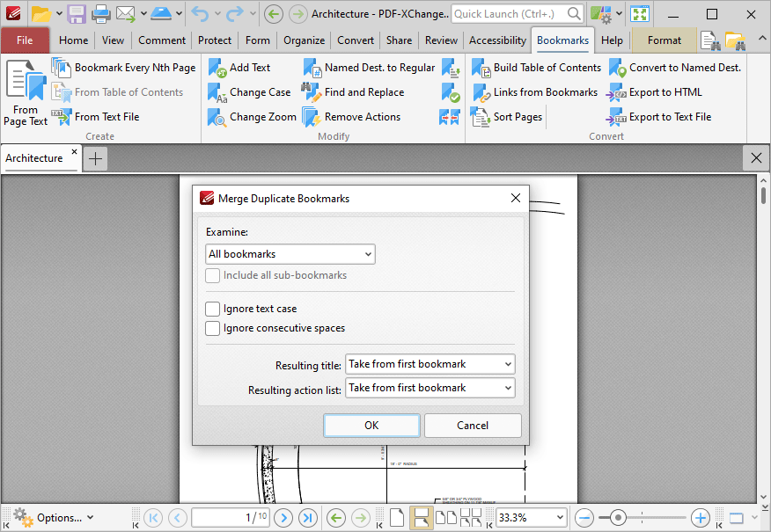
Task: Click the zoom slider handle
Action: (619, 518)
